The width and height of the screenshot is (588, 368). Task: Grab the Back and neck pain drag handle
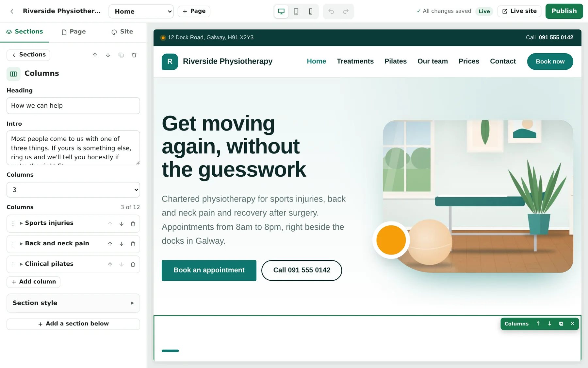point(13,244)
